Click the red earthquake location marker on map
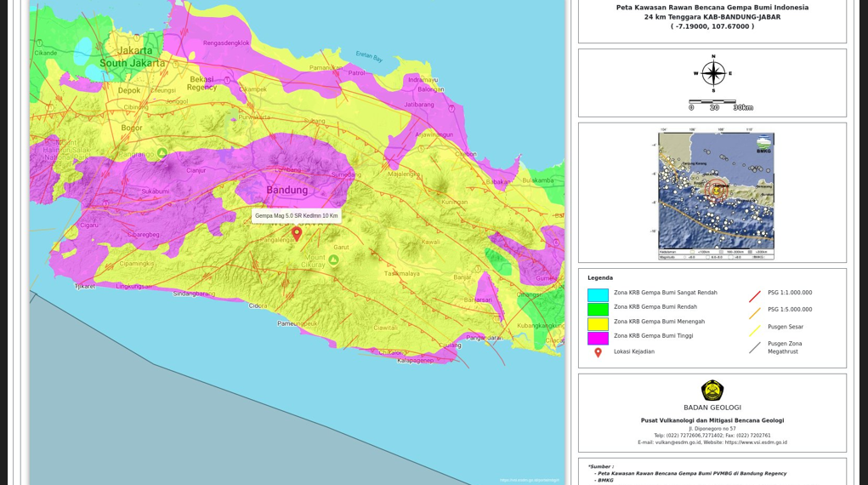 pos(297,233)
